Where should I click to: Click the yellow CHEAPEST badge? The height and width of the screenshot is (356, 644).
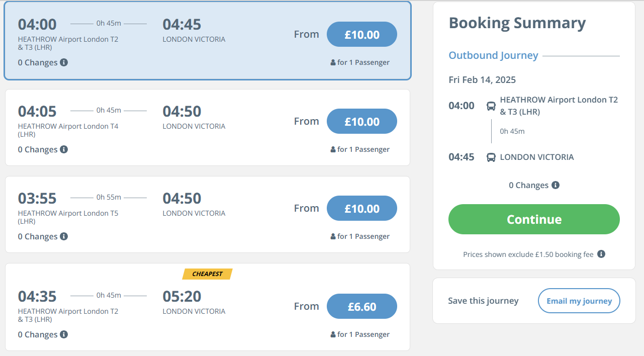click(x=207, y=274)
